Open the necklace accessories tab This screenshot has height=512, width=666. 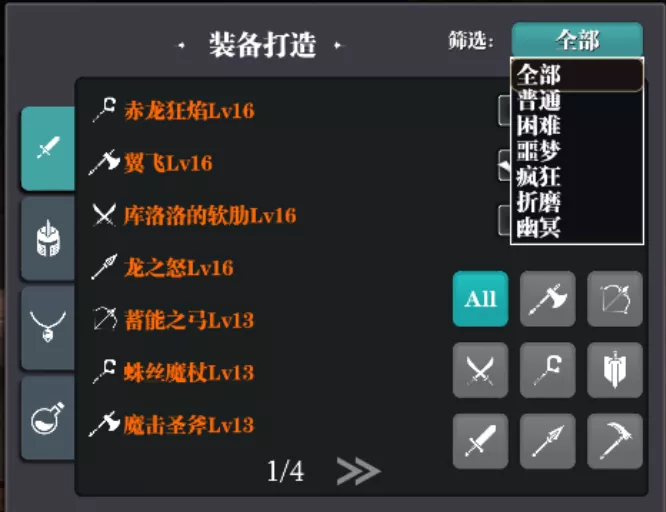[x=48, y=328]
